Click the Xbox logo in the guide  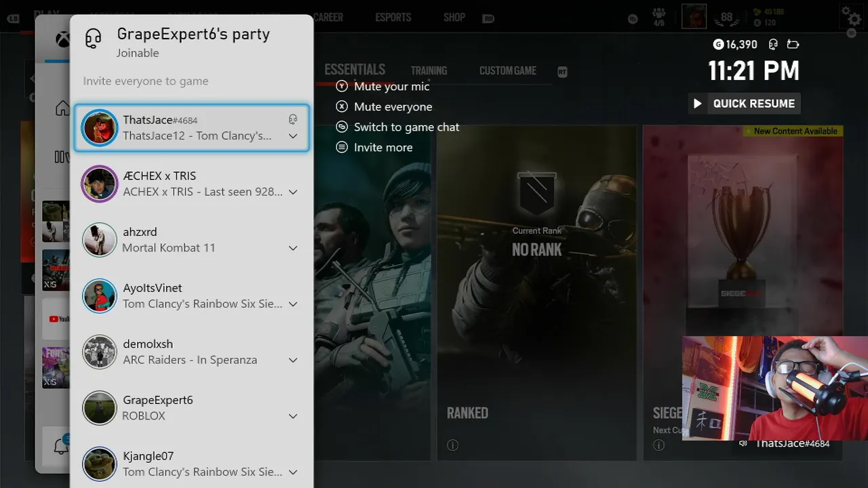pos(62,40)
